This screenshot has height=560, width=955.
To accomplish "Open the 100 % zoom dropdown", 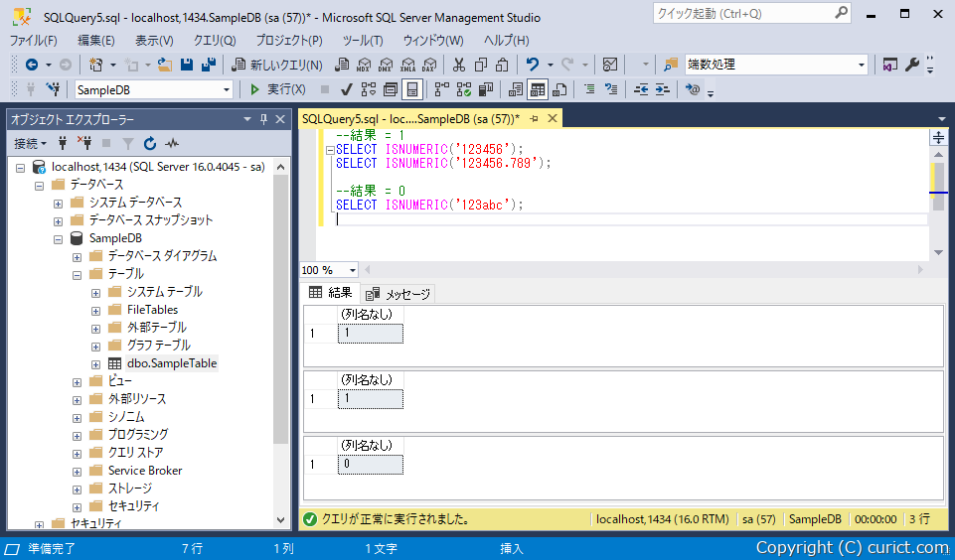I will (x=352, y=270).
